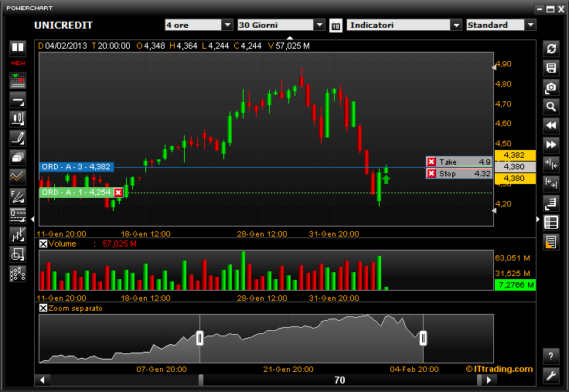Click the rewind double-arrow icon
The height and width of the screenshot is (392, 569).
[x=550, y=125]
